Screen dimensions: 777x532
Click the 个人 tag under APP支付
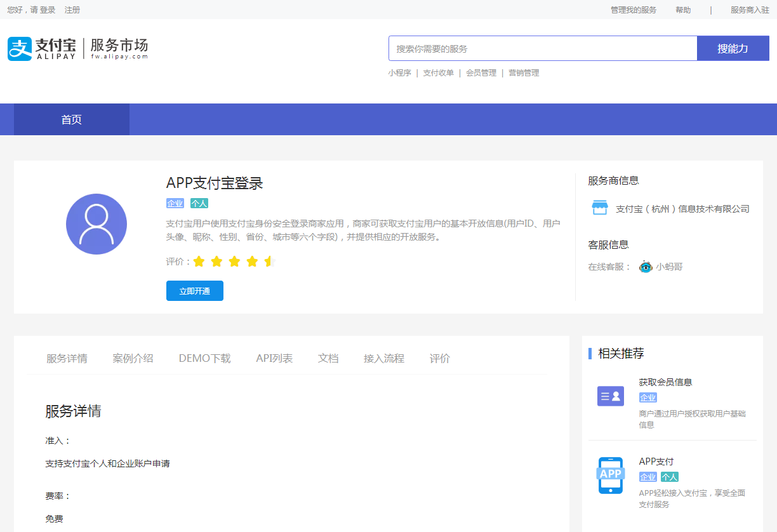pos(670,477)
